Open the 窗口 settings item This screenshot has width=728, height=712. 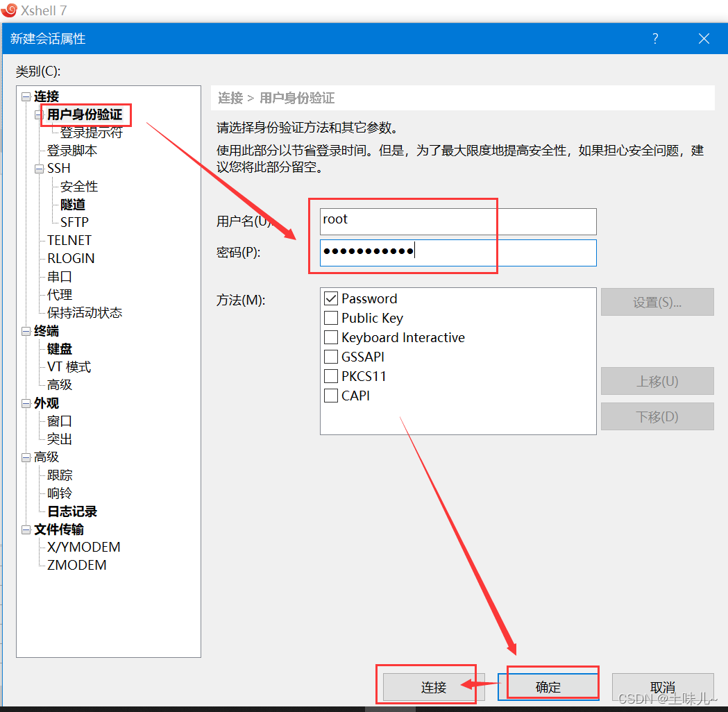tap(60, 421)
